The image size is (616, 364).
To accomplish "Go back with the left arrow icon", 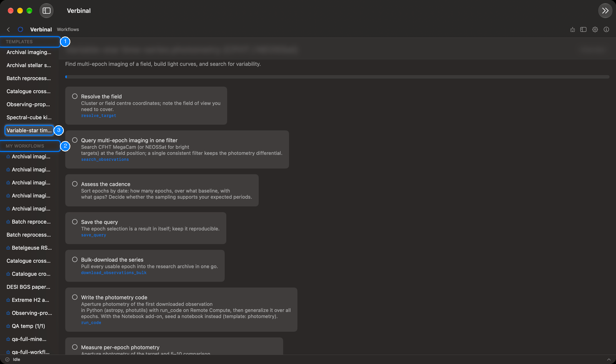I will click(8, 30).
